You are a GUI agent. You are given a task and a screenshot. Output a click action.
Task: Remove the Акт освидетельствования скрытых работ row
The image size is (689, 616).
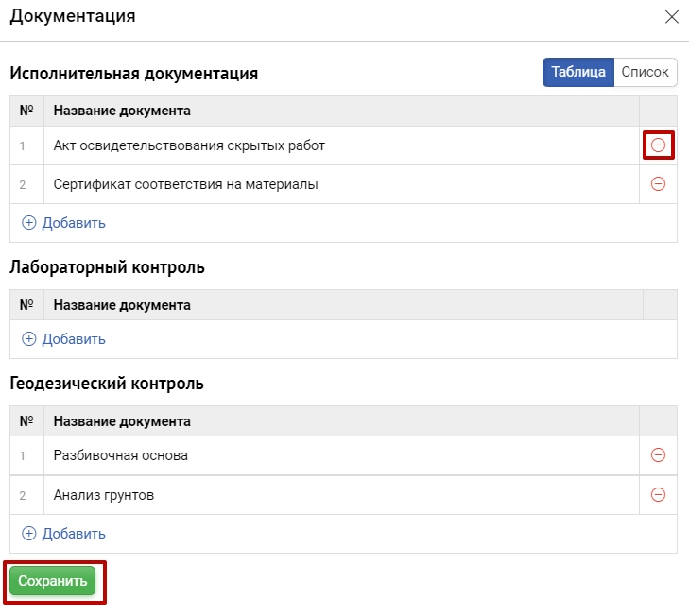tap(658, 145)
